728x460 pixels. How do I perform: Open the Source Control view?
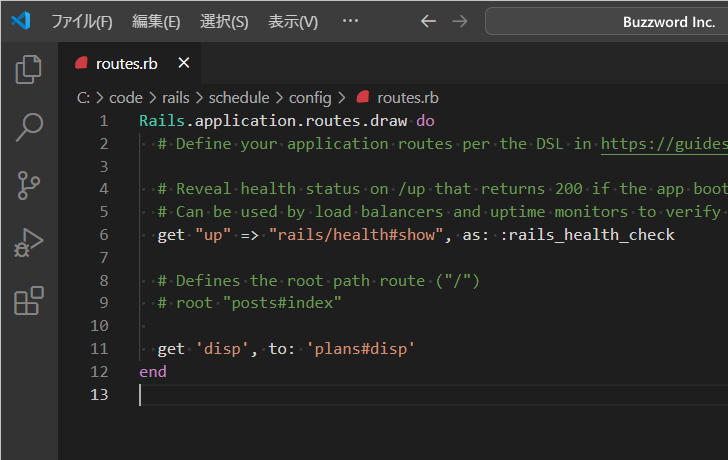click(x=29, y=185)
